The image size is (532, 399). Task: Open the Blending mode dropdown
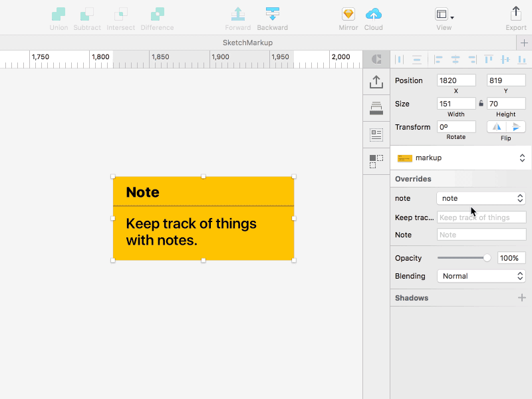(x=481, y=276)
